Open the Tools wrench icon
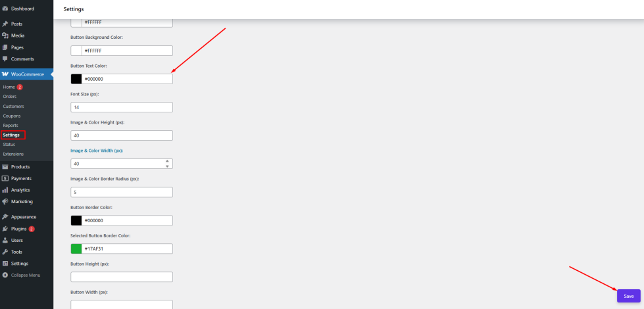 pos(5,252)
